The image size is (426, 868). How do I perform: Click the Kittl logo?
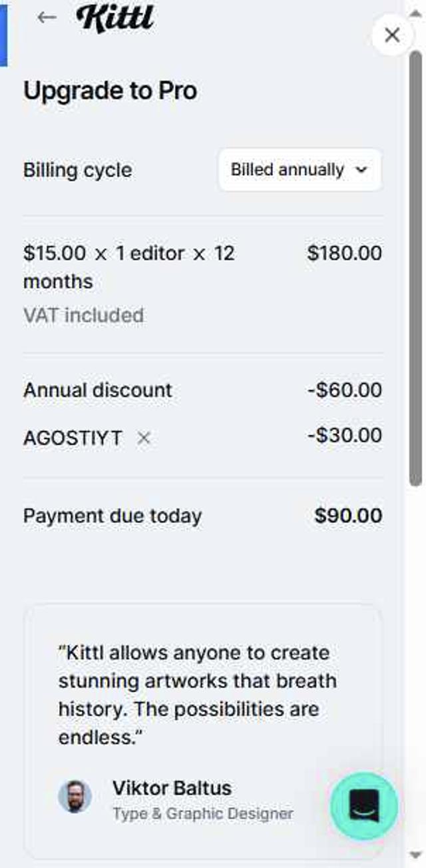coord(115,19)
